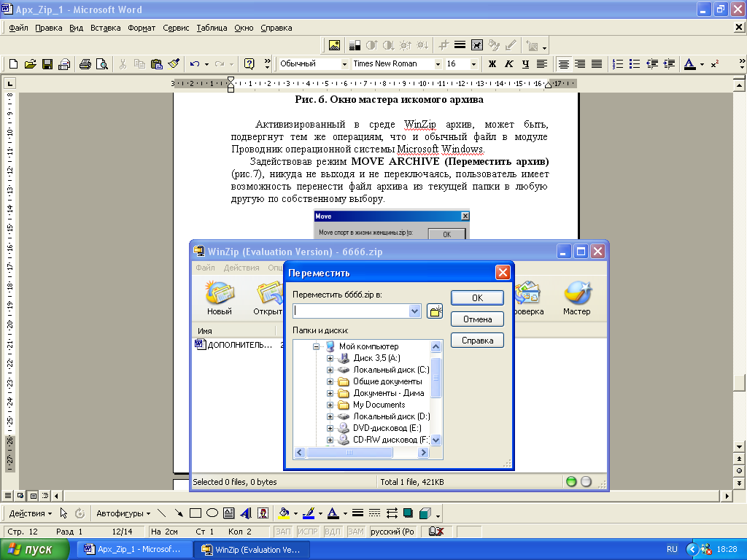Open the font size 16 dropdown
Screen dimensions: 747x560
point(473,64)
